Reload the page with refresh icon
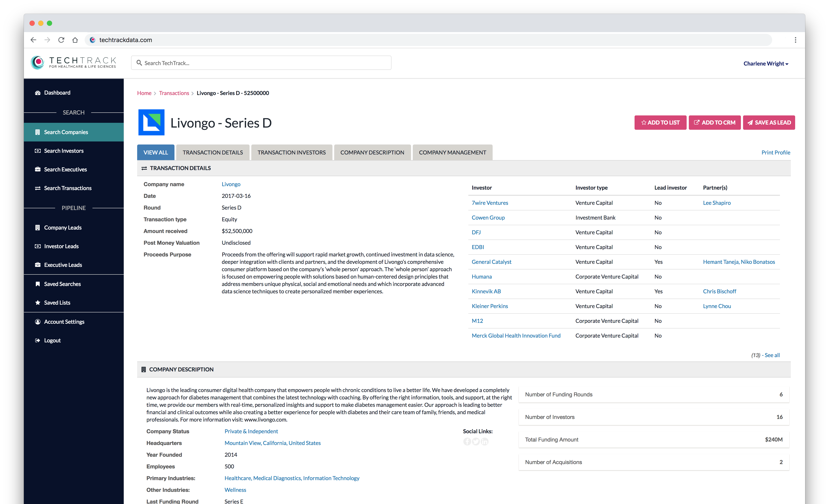Image resolution: width=829 pixels, height=504 pixels. click(x=61, y=40)
